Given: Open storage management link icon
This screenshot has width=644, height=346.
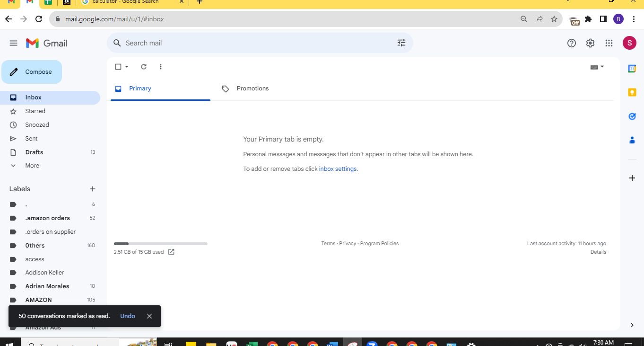Looking at the screenshot, I should (x=171, y=252).
